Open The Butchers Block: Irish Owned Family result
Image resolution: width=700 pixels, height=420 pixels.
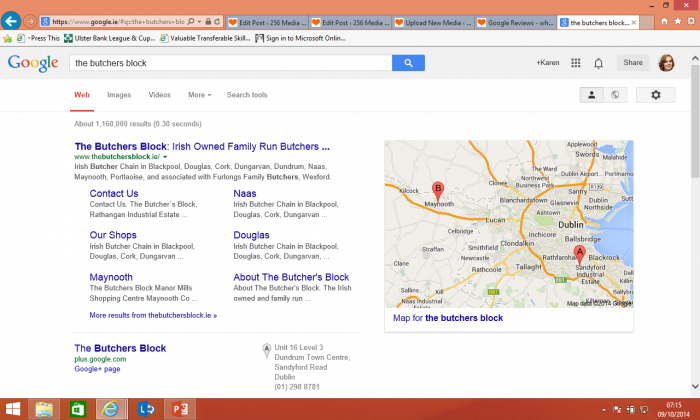tap(202, 146)
